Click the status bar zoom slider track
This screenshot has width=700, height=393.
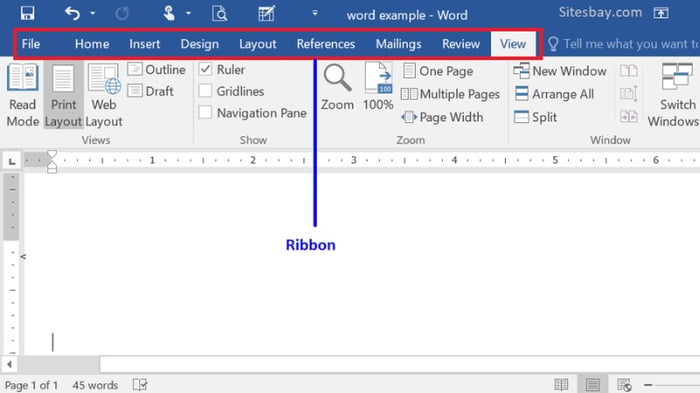click(x=678, y=385)
